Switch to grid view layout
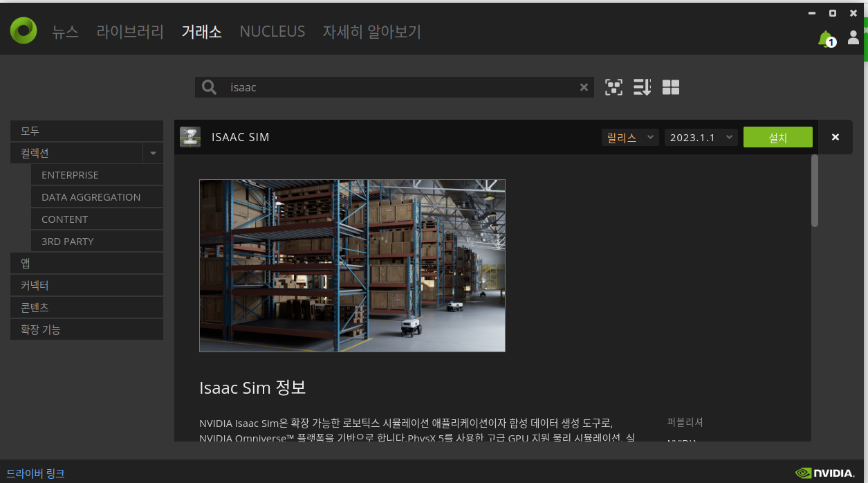 (x=671, y=87)
